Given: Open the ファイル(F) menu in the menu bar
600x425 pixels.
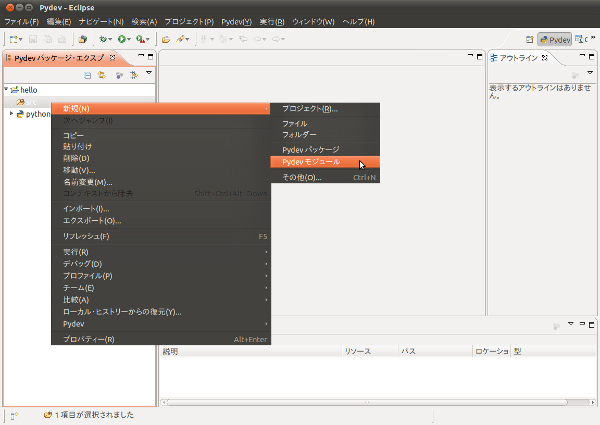Looking at the screenshot, I should pos(22,22).
